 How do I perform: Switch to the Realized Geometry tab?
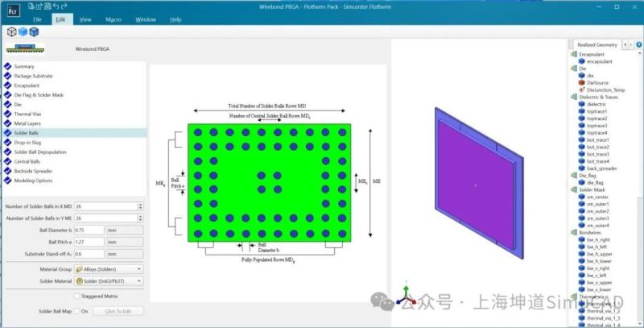click(597, 44)
